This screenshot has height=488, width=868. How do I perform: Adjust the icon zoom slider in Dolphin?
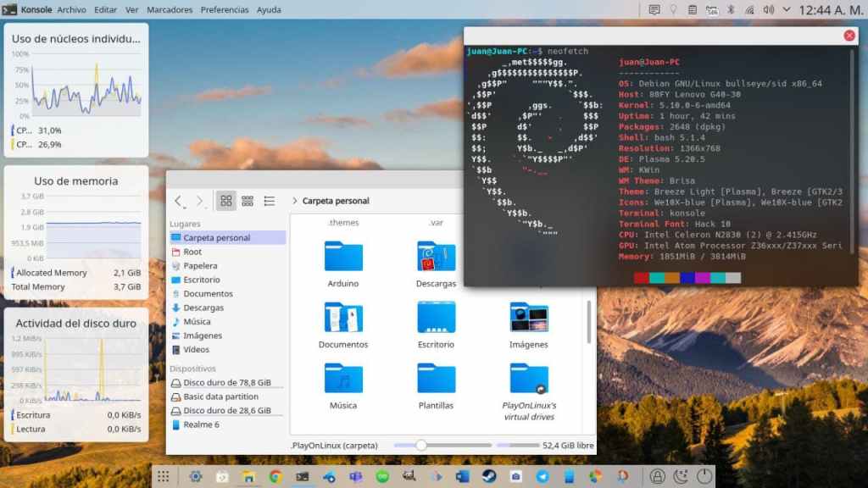421,445
